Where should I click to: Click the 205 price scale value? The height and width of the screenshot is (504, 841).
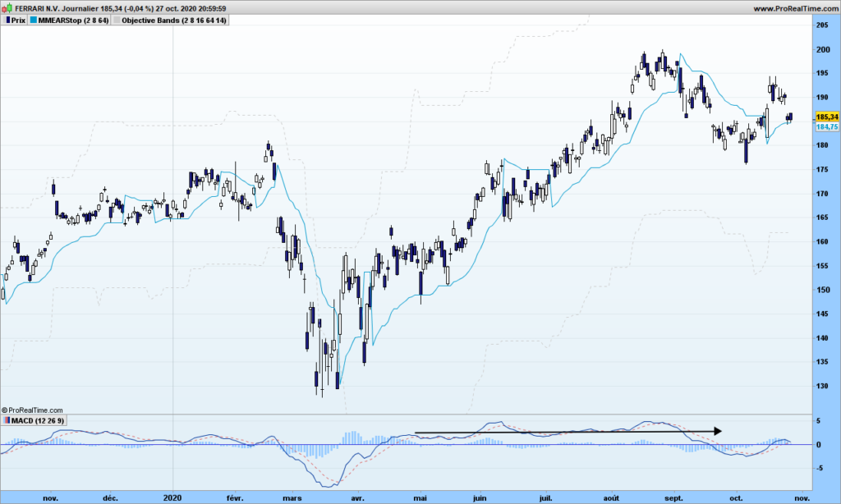pos(821,25)
